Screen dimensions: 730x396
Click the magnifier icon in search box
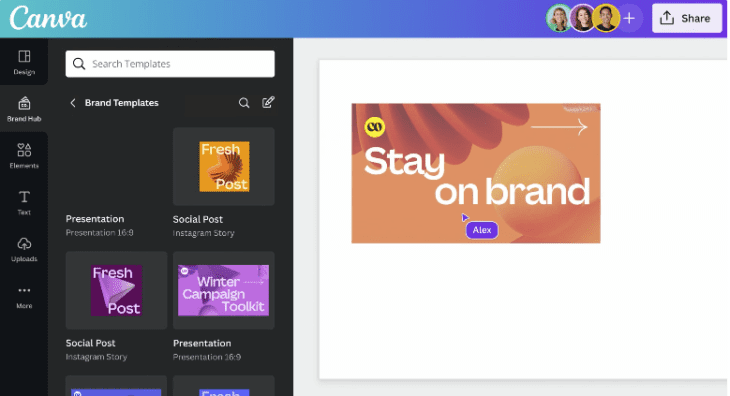coord(79,64)
